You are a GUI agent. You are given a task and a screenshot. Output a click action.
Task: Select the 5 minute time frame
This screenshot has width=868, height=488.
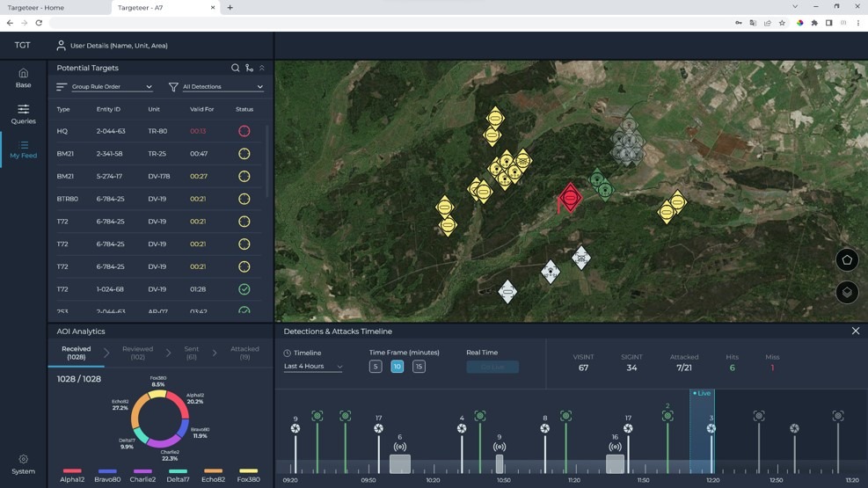pos(376,367)
